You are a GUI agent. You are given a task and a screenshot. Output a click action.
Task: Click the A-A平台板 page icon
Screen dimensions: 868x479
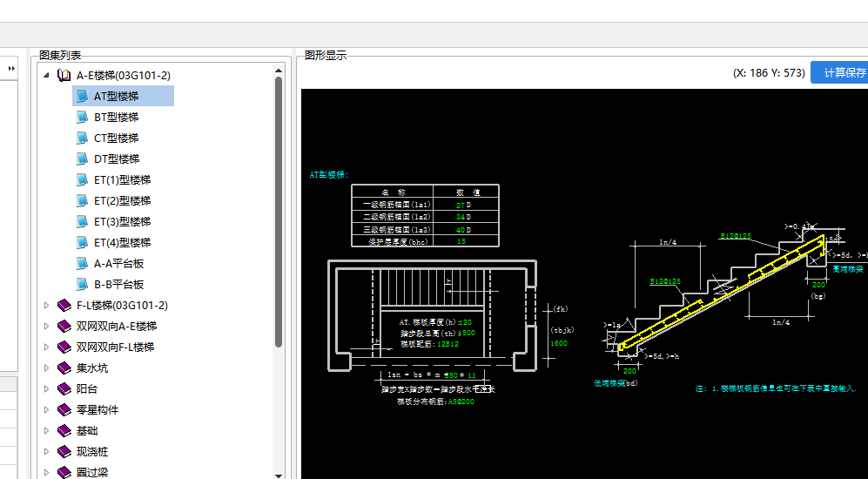coord(82,264)
